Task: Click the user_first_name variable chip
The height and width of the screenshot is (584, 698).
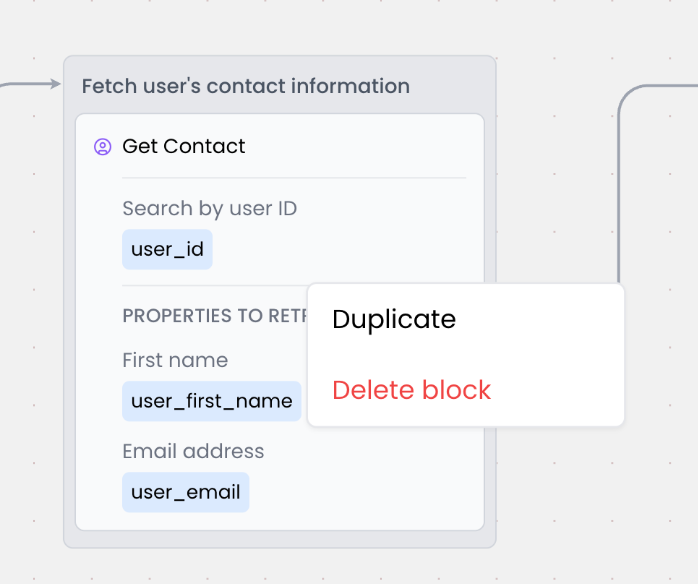Action: tap(211, 401)
